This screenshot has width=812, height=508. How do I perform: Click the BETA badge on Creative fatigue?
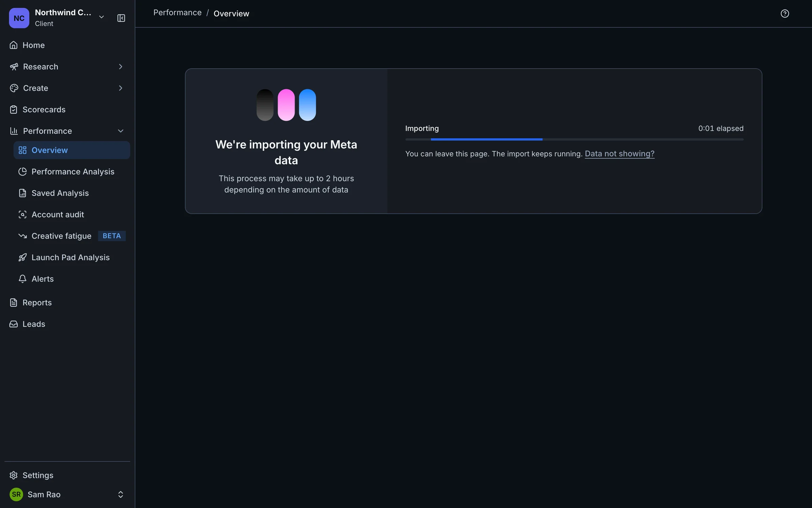point(112,236)
